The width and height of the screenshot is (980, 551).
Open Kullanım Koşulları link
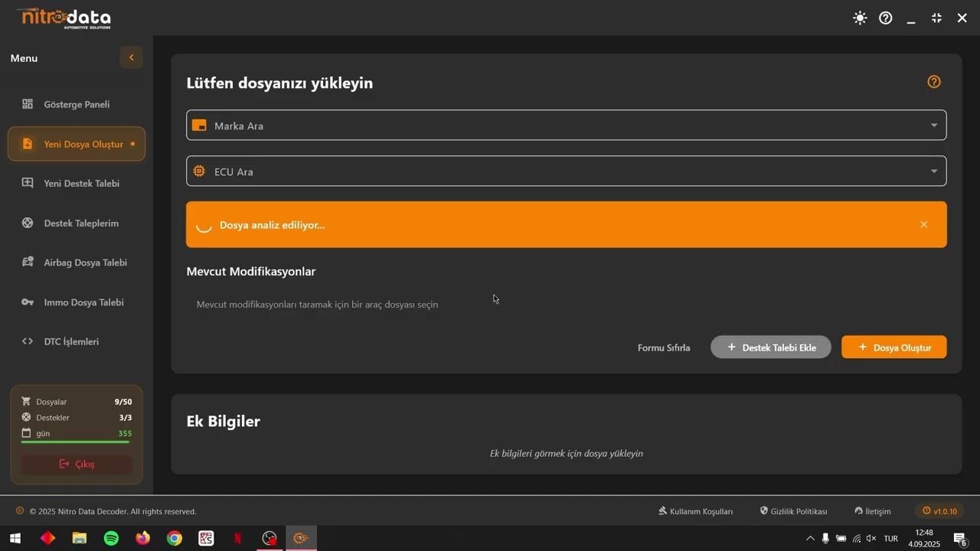(696, 511)
